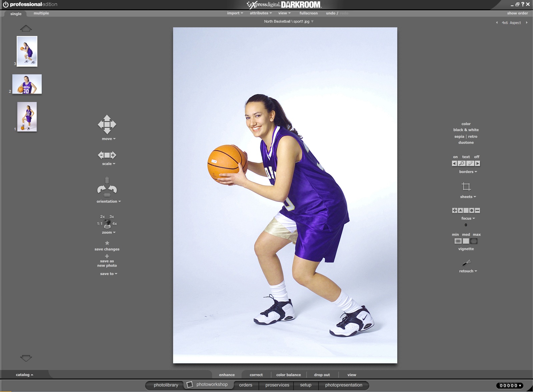Click the save changes asterisk icon
Screen dimensions: 533x392
click(x=107, y=243)
